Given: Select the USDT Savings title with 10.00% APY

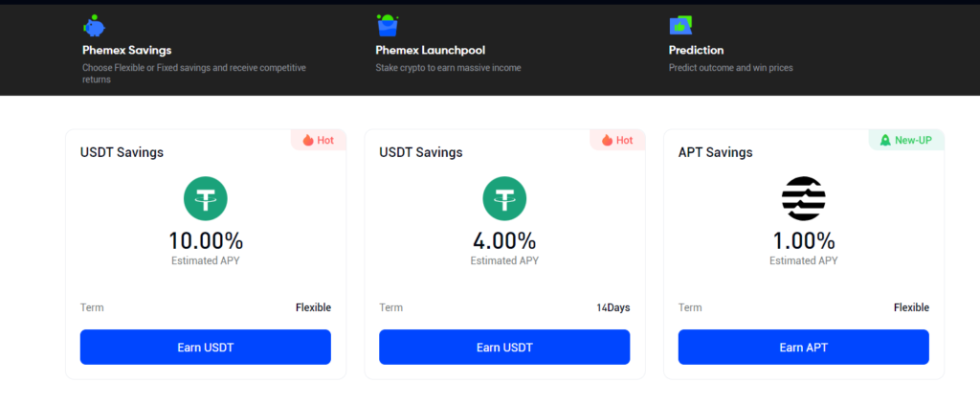Looking at the screenshot, I should click(x=122, y=152).
